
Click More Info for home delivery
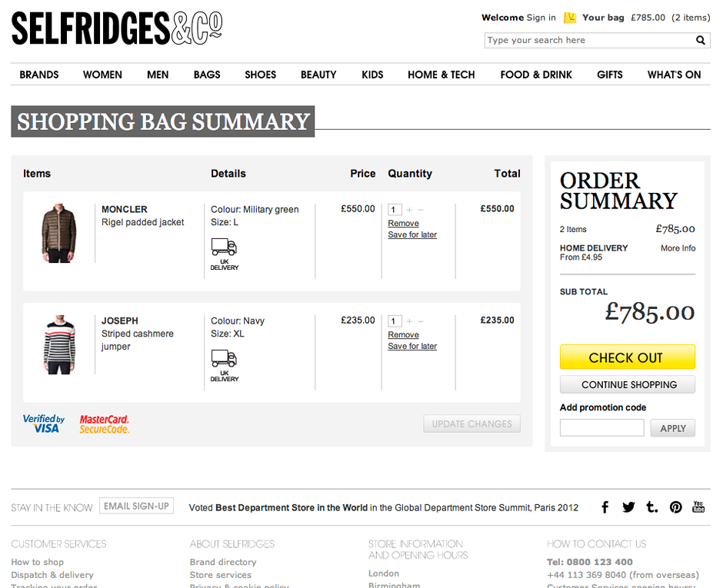pyautogui.click(x=678, y=248)
